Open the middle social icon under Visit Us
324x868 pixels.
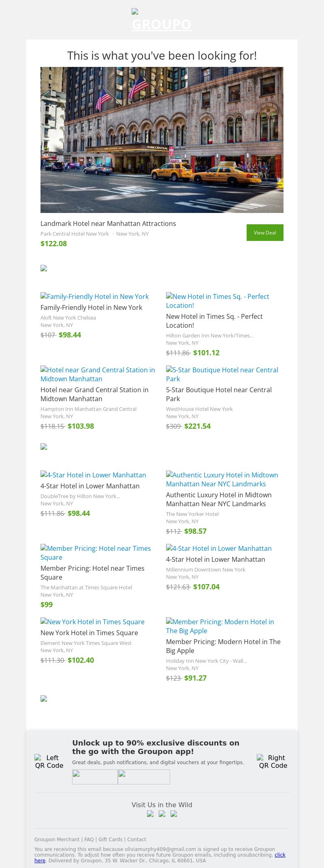(162, 814)
